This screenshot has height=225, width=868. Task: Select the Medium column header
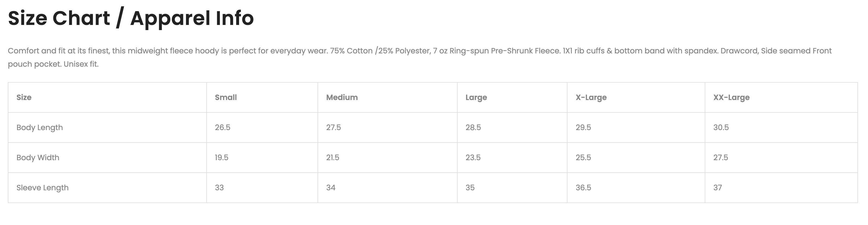click(x=342, y=98)
